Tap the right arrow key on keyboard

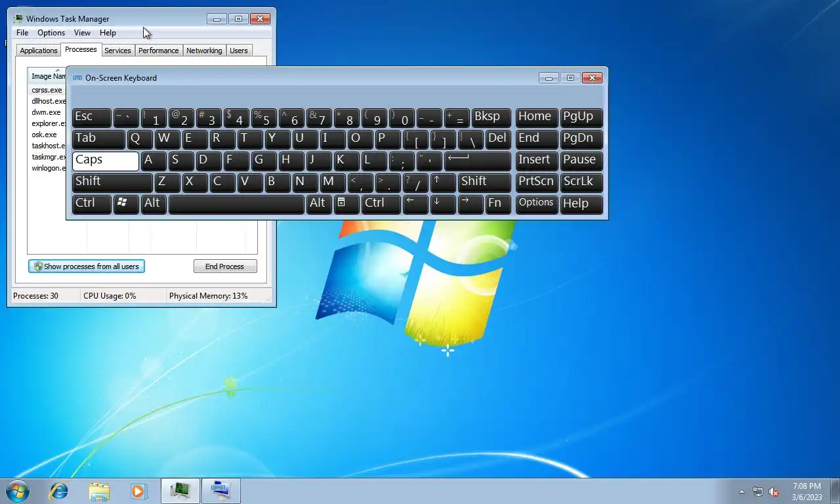tap(471, 203)
